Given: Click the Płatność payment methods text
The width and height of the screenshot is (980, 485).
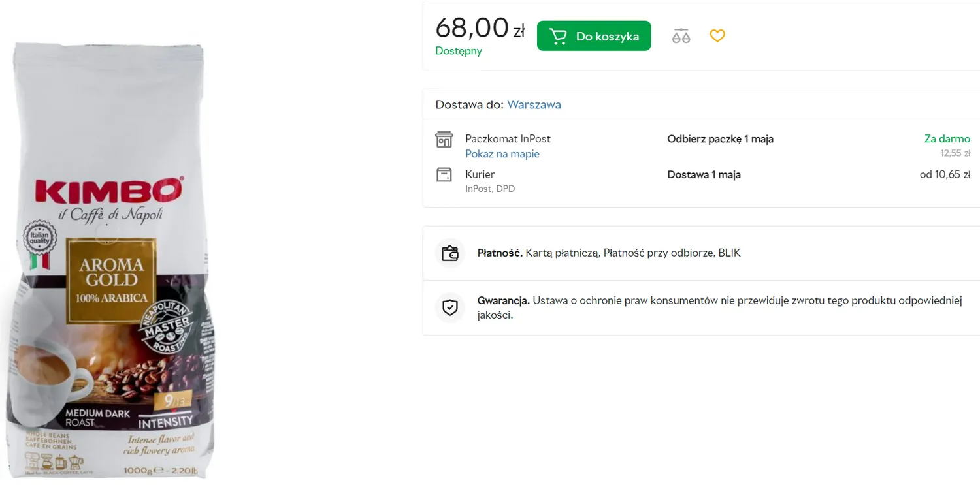Looking at the screenshot, I should pos(609,253).
